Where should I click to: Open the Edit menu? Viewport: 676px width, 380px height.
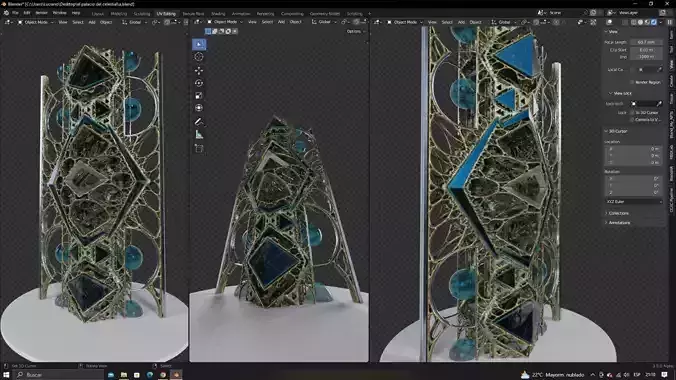coord(27,13)
